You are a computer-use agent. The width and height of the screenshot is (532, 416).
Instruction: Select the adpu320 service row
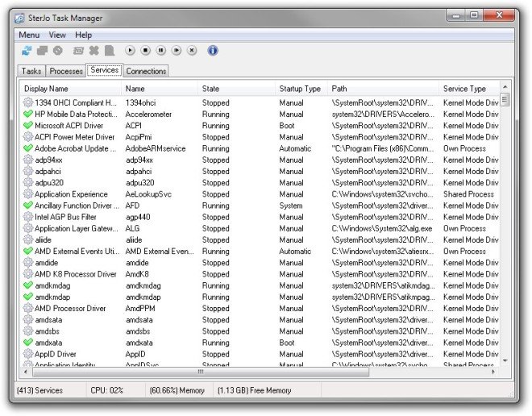pyautogui.click(x=260, y=182)
